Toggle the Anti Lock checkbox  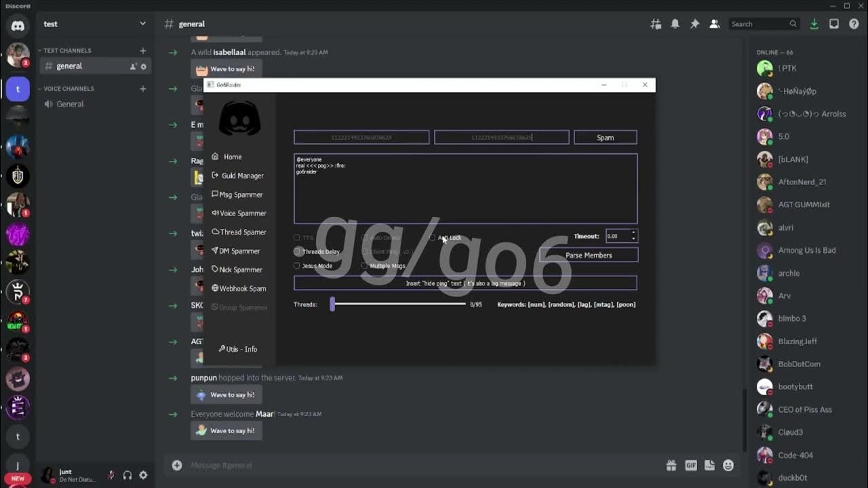pos(433,238)
